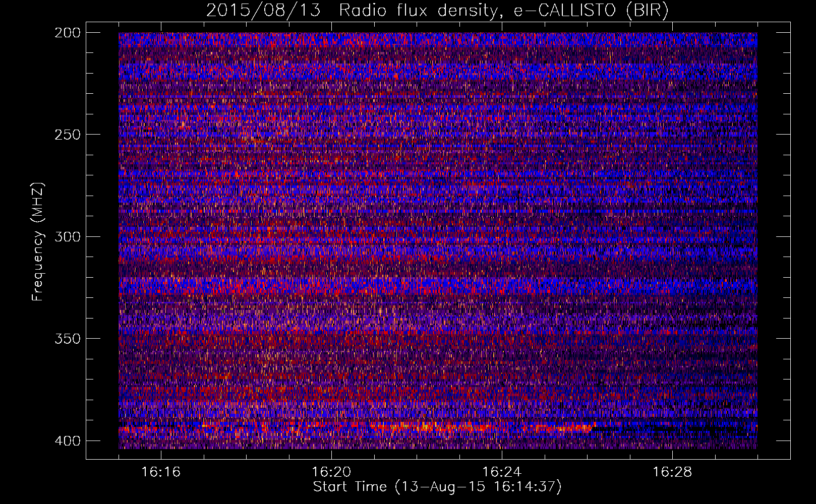Click the 350 frequency tick label

[67, 338]
